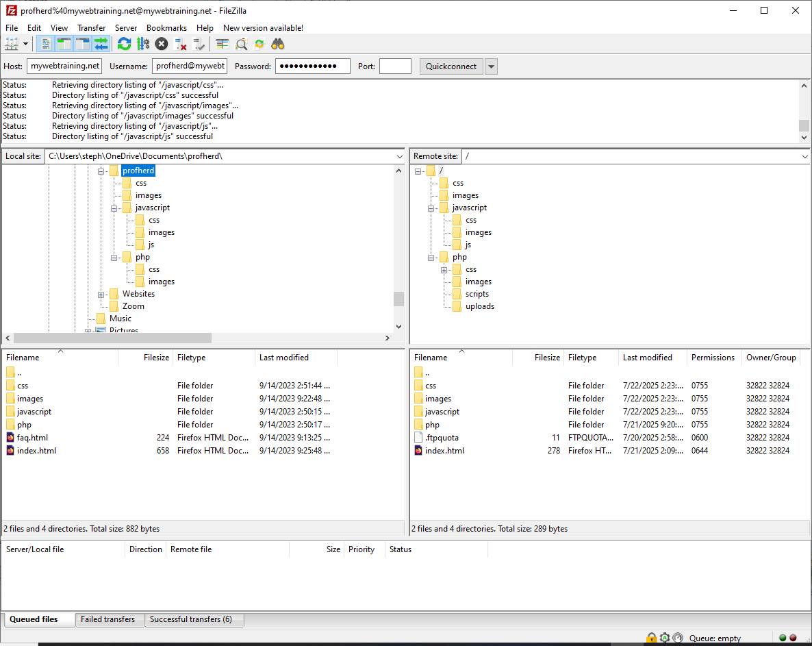This screenshot has height=646, width=812.
Task: Cancel the current operation
Action: (x=161, y=43)
